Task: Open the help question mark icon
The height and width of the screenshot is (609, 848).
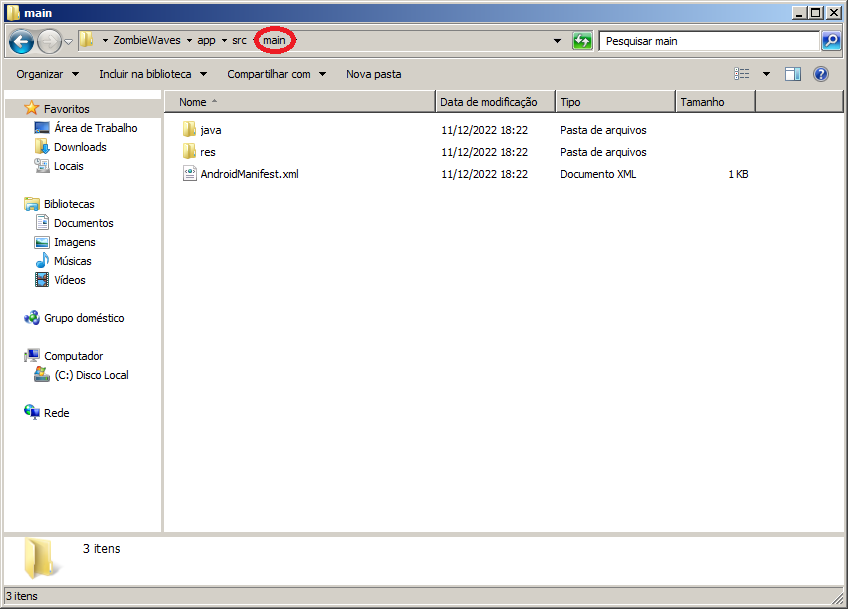Action: [821, 74]
